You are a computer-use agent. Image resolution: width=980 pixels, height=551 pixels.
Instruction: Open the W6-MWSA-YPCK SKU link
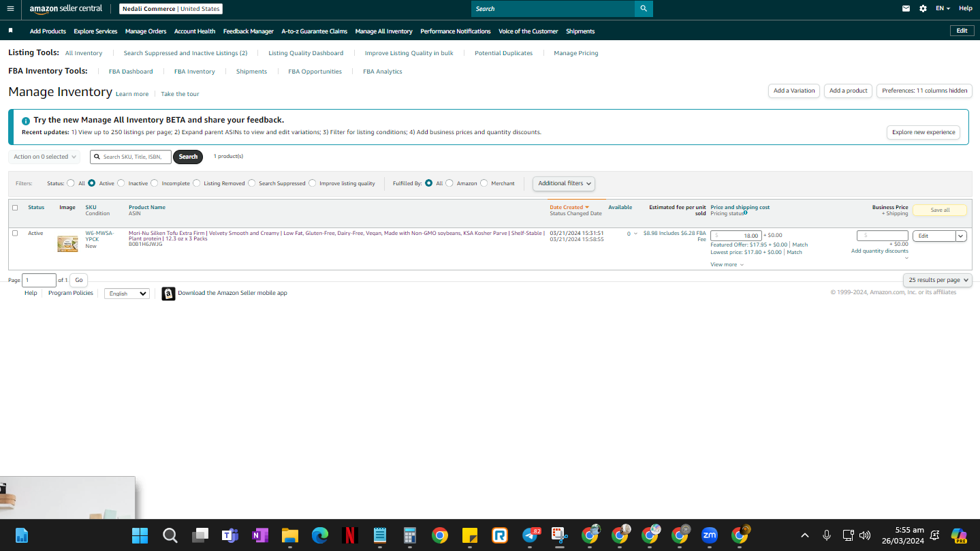[x=99, y=236]
